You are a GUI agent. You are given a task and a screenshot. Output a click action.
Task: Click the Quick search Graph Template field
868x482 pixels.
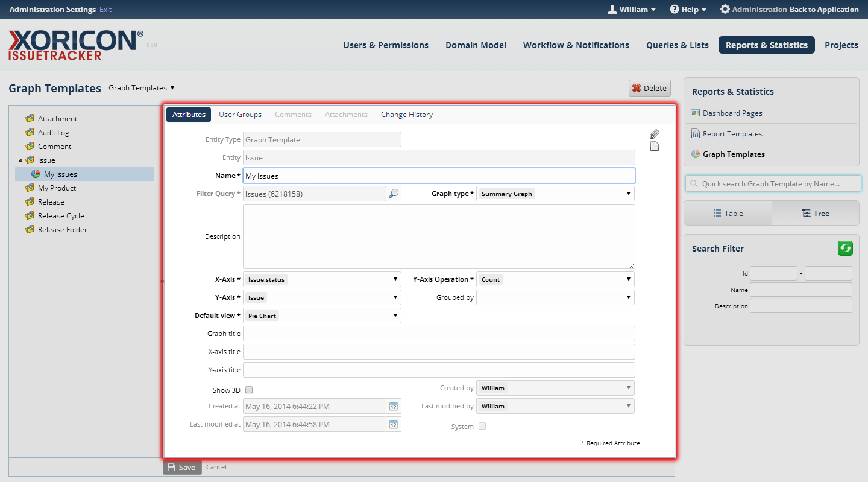point(773,184)
